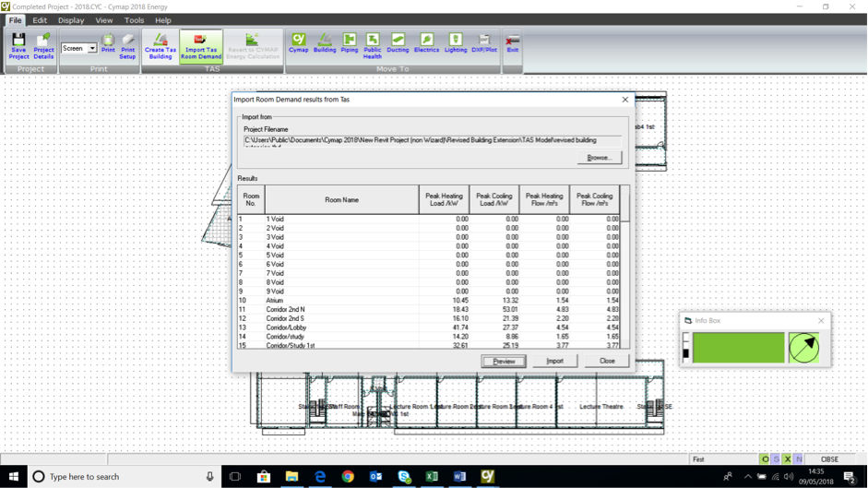The height and width of the screenshot is (488, 868).
Task: Select the Corridor 2nd N row
Action: [428, 310]
